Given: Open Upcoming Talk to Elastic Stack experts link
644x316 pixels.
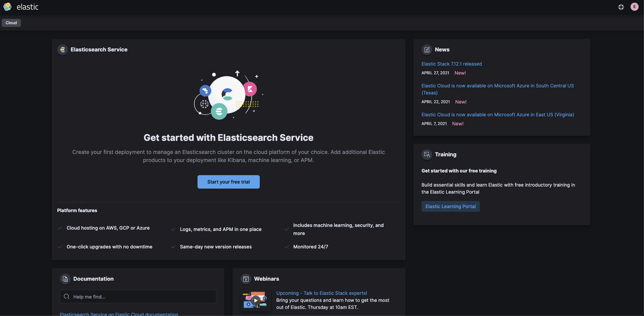Looking at the screenshot, I should tap(322, 293).
